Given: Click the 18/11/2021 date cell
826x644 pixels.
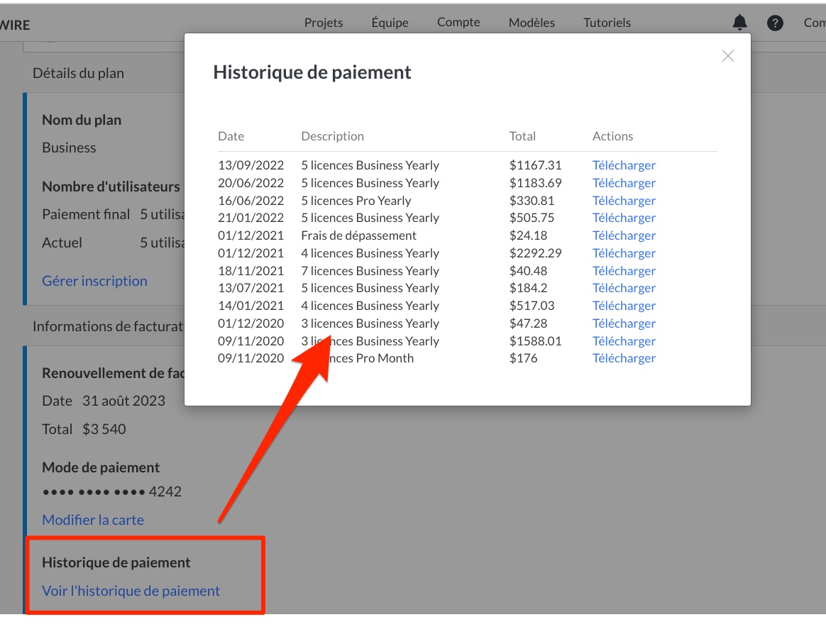Looking at the screenshot, I should (250, 271).
